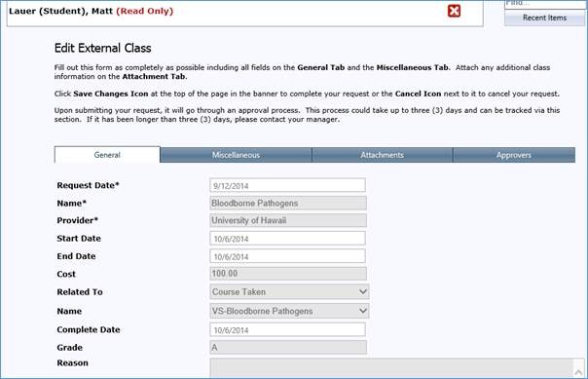Click the Related To dropdown arrow
588x379 pixels.
(362, 291)
